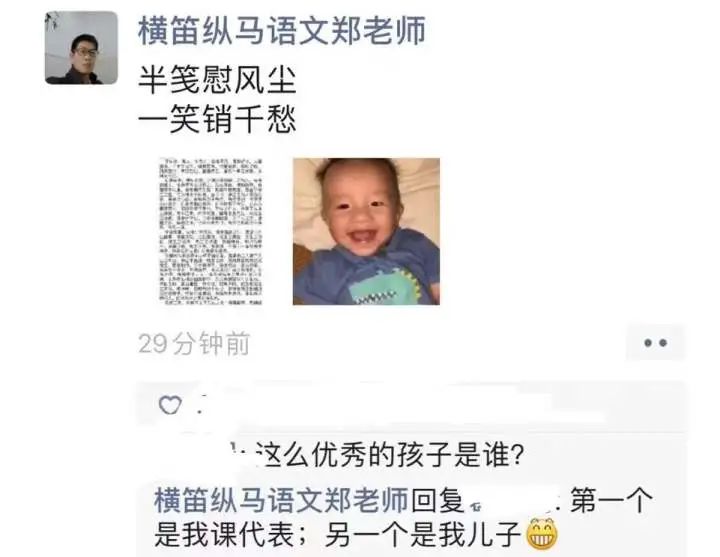The height and width of the screenshot is (557, 720).
Task: Open the text document image thumbnail
Action: 211,231
